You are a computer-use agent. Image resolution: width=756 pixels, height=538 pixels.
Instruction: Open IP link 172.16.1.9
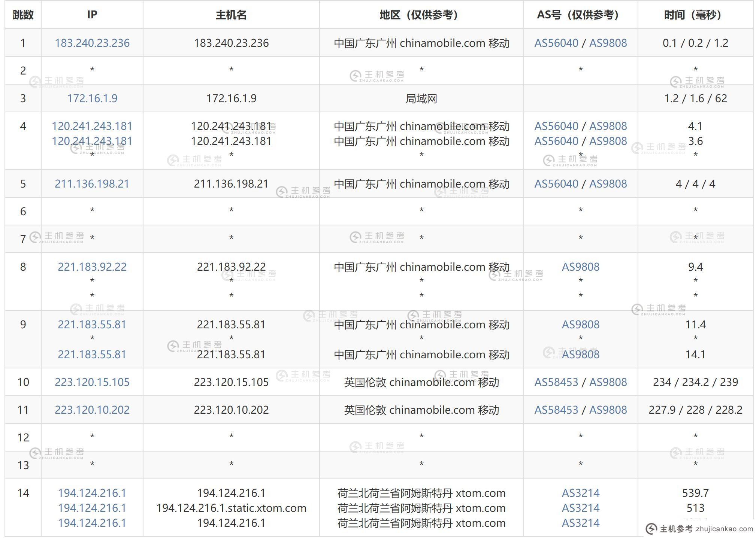coord(92,98)
